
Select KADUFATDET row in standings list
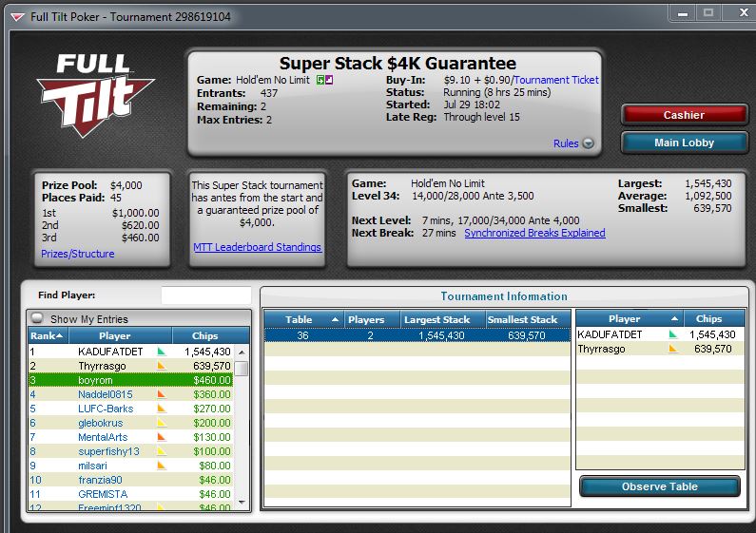coord(131,352)
